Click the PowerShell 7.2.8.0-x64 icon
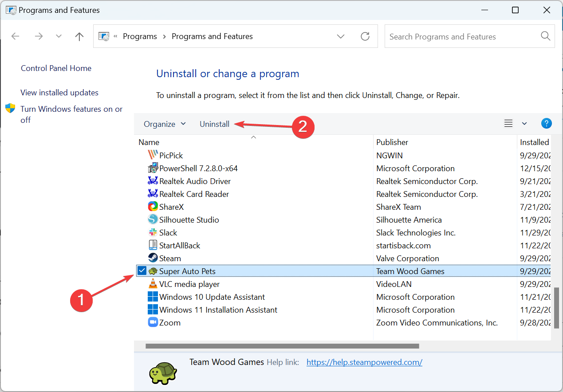 (153, 168)
